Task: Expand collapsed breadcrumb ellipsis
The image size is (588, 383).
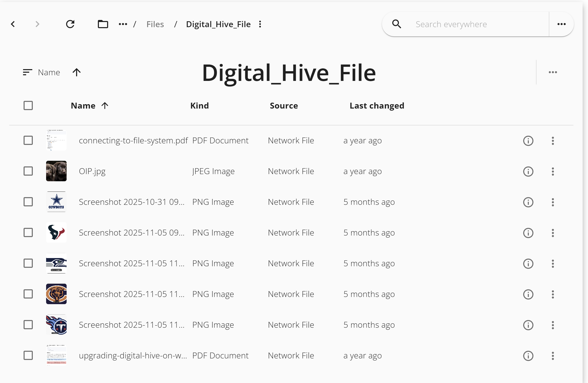Action: pyautogui.click(x=123, y=24)
